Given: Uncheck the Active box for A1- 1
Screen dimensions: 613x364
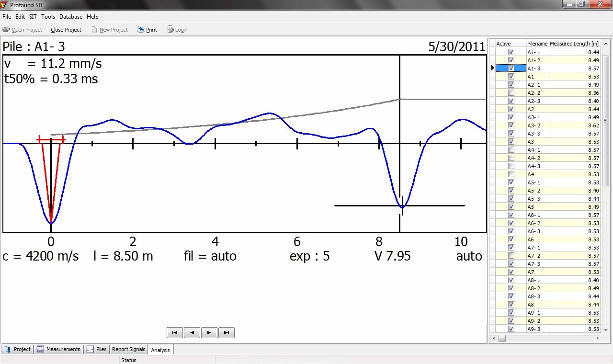Looking at the screenshot, I should [511, 52].
